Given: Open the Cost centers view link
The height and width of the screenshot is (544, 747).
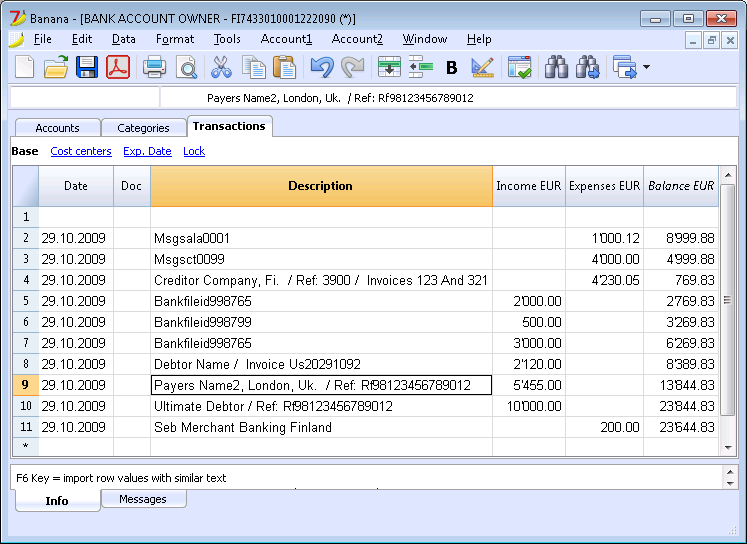Looking at the screenshot, I should pos(81,151).
